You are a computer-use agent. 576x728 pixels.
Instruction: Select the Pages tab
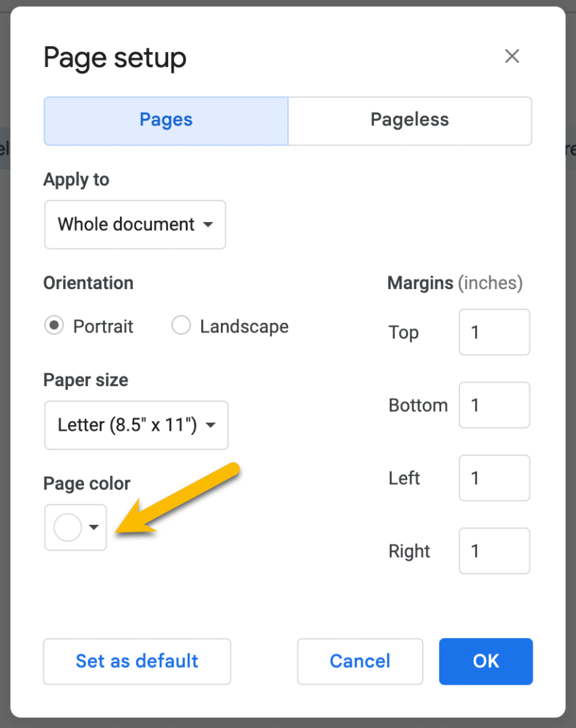pos(165,120)
